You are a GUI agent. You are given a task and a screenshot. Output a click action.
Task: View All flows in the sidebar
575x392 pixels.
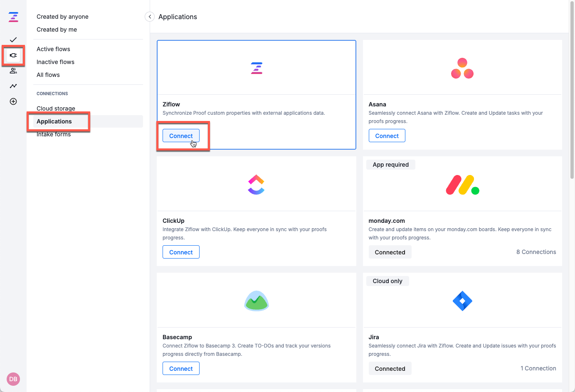(48, 74)
